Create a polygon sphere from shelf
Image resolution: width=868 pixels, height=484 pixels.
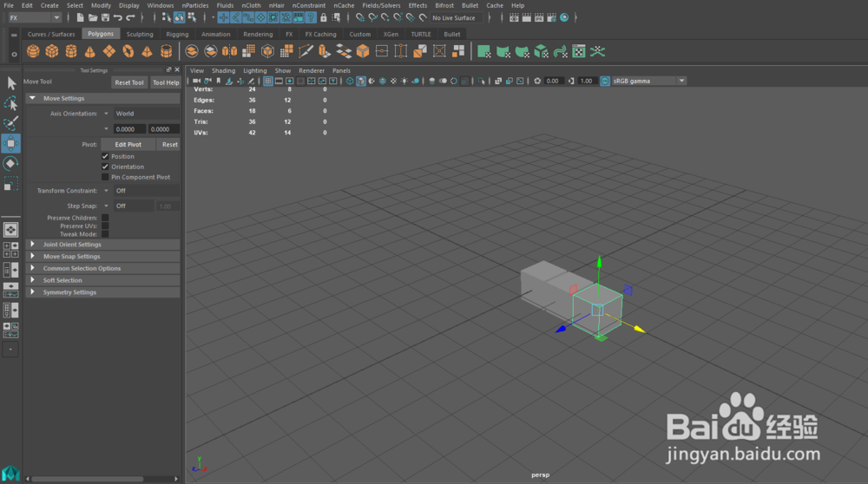[x=33, y=51]
